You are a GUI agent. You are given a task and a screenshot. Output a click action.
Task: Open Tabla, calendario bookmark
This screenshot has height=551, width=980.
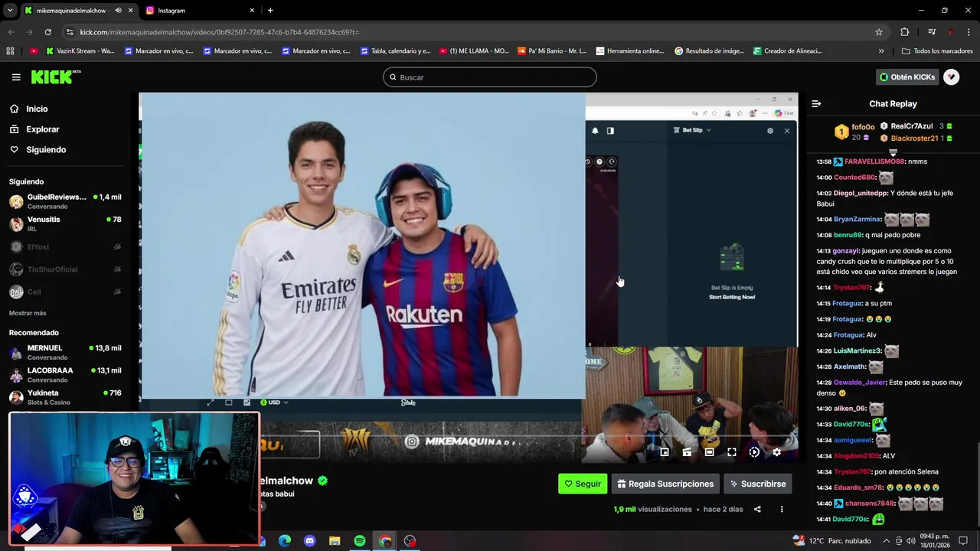(x=395, y=51)
